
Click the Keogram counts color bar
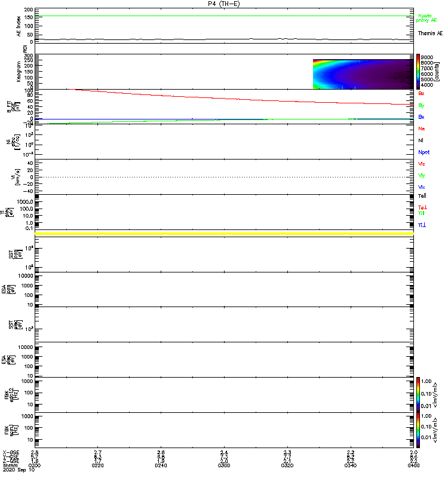point(418,72)
